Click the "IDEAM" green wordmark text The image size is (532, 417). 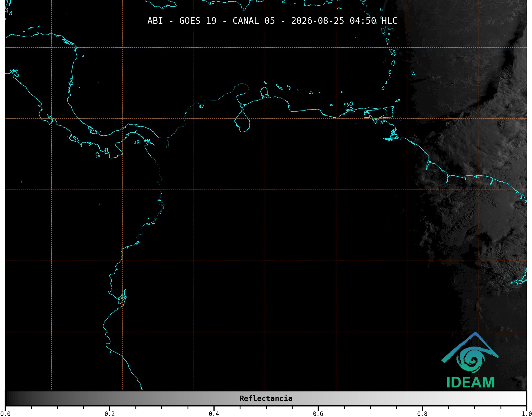tap(470, 382)
